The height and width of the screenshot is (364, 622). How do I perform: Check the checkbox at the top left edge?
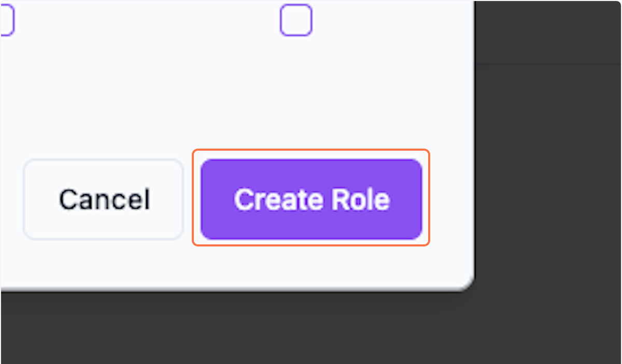click(x=6, y=20)
